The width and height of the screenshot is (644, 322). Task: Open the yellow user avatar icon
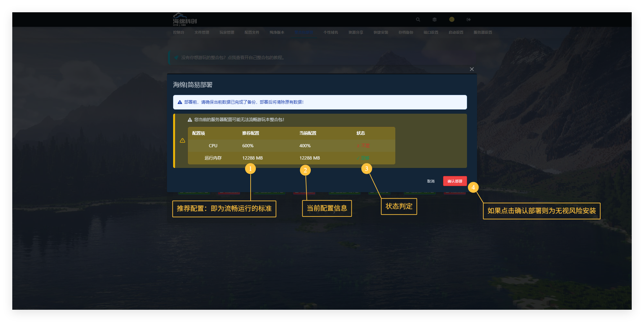(452, 19)
